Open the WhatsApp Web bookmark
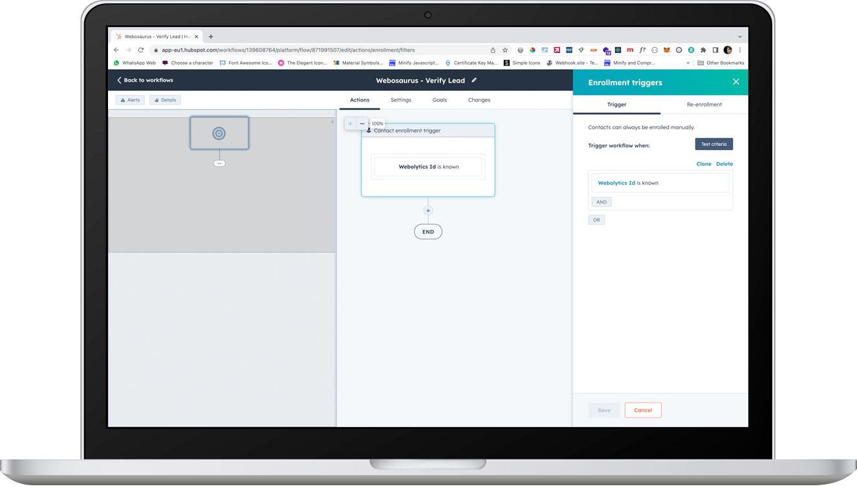The width and height of the screenshot is (857, 504). tap(134, 62)
